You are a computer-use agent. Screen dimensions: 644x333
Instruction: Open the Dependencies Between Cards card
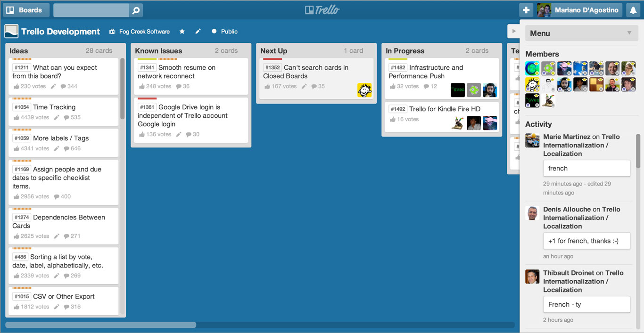63,226
